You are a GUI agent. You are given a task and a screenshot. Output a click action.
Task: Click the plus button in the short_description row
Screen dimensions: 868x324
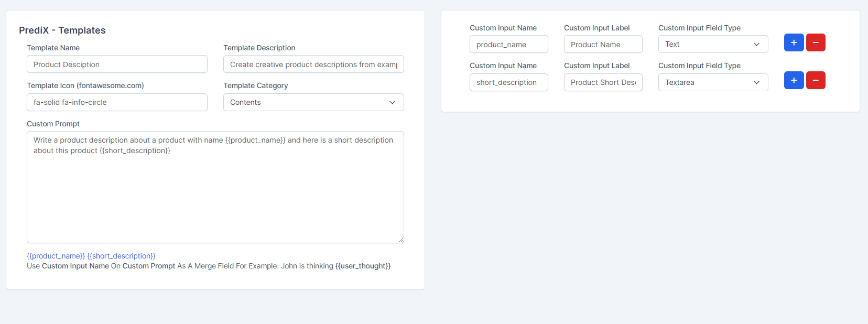click(x=794, y=80)
